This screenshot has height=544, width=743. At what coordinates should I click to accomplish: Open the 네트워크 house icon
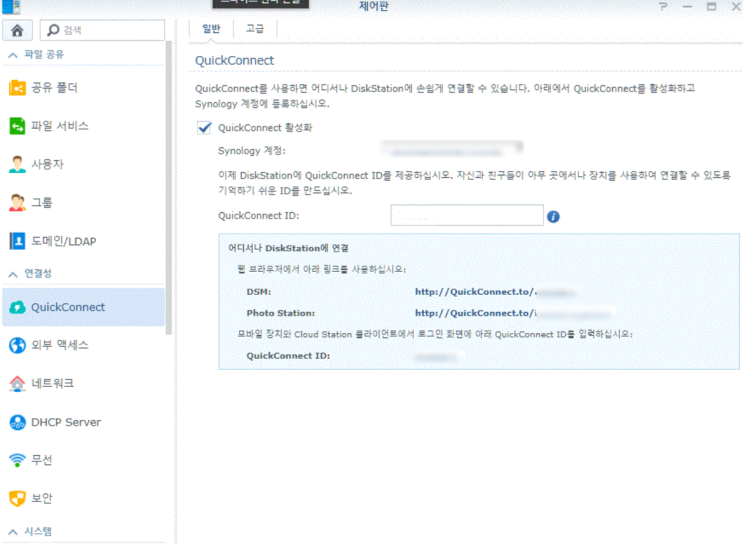pyautogui.click(x=18, y=383)
